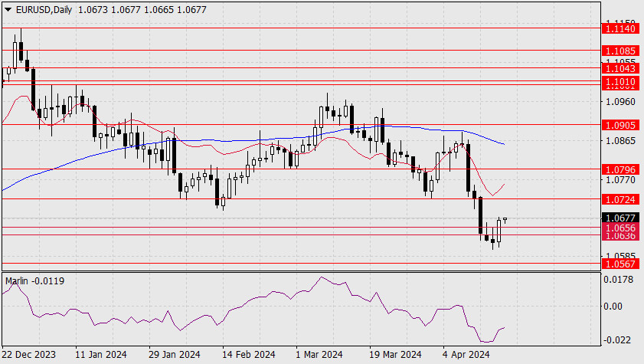The height and width of the screenshot is (364, 644).
Task: Select the 1.1043 price level label
Action: pos(620,68)
